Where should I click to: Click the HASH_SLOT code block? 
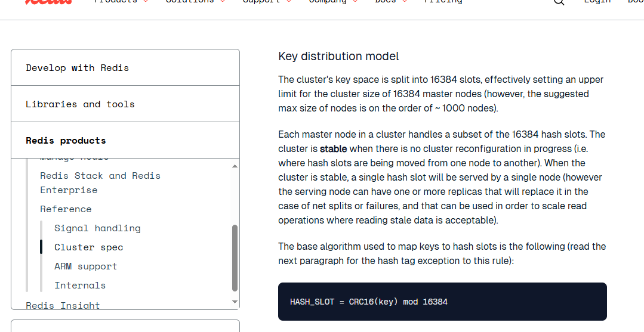click(x=442, y=302)
